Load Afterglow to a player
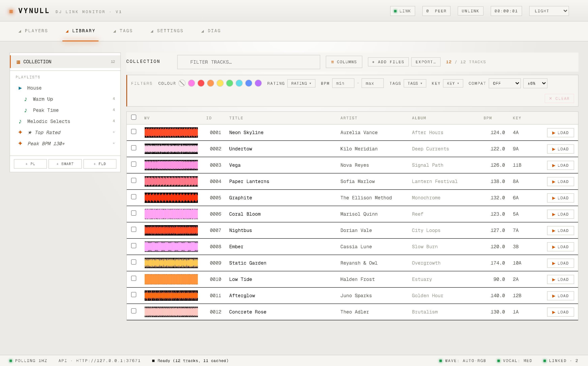The image size is (588, 366). pyautogui.click(x=560, y=296)
